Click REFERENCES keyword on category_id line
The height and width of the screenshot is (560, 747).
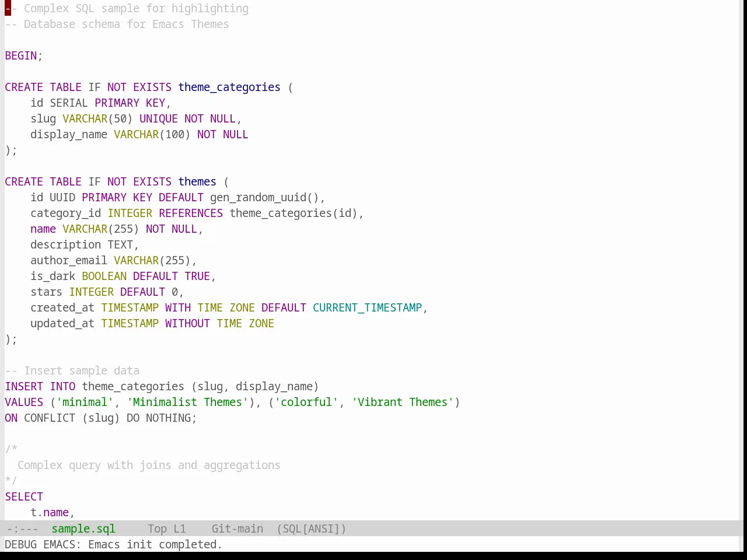click(191, 213)
